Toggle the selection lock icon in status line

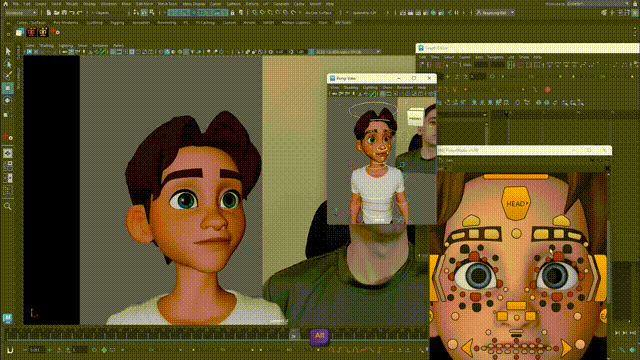(232, 13)
